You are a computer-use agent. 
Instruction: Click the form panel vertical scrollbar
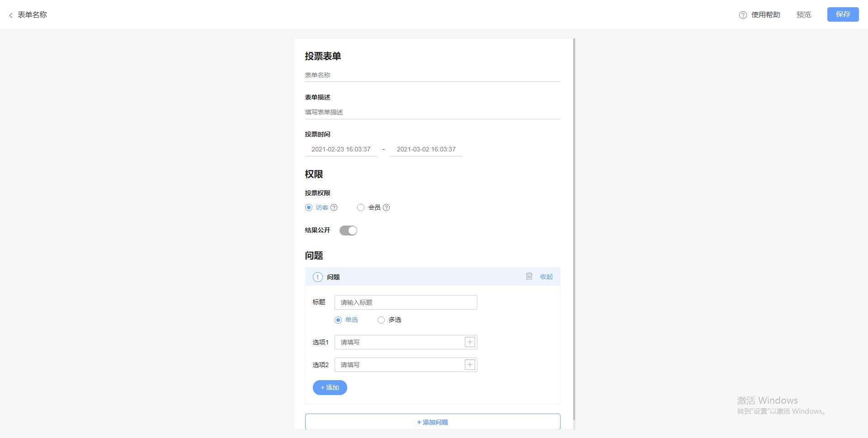[x=574, y=229]
